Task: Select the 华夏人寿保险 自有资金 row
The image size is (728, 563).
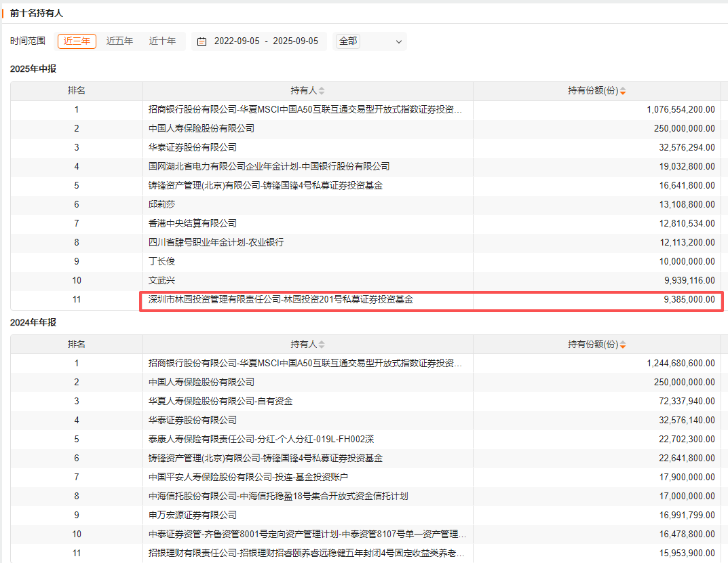Action: 221,401
